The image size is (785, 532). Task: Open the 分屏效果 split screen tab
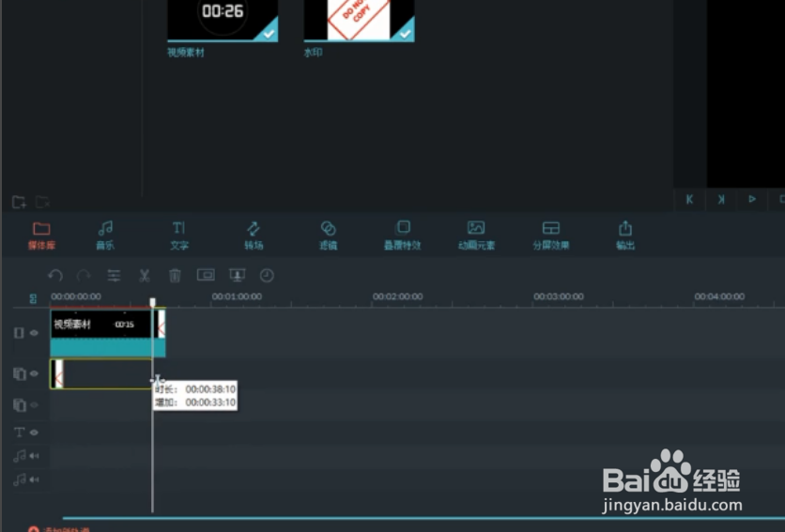coord(550,236)
